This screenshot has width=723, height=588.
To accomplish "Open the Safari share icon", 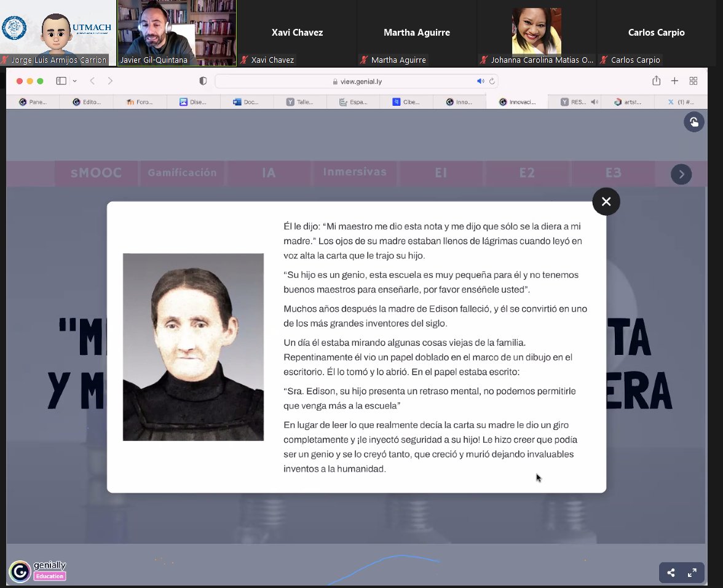I will click(x=657, y=81).
